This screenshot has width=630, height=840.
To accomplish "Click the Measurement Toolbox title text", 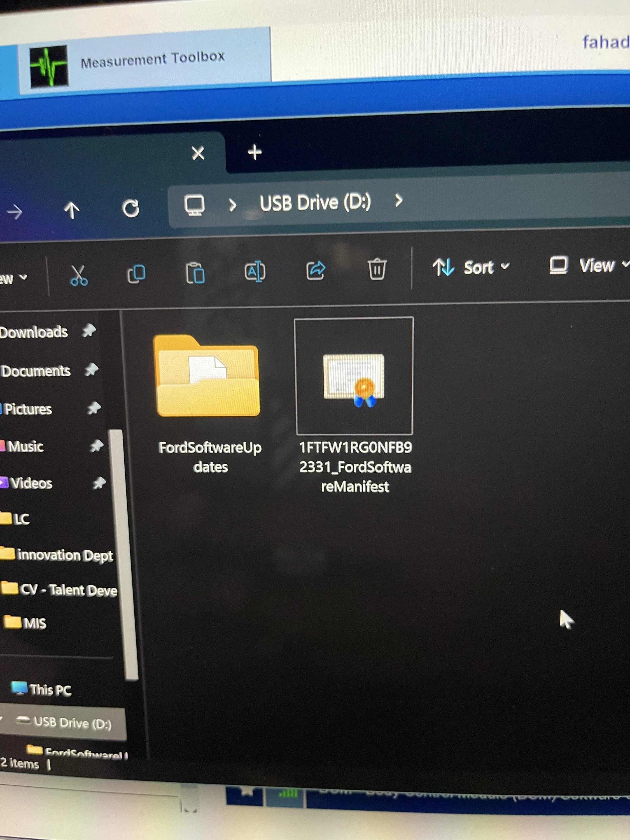I will pyautogui.click(x=153, y=60).
